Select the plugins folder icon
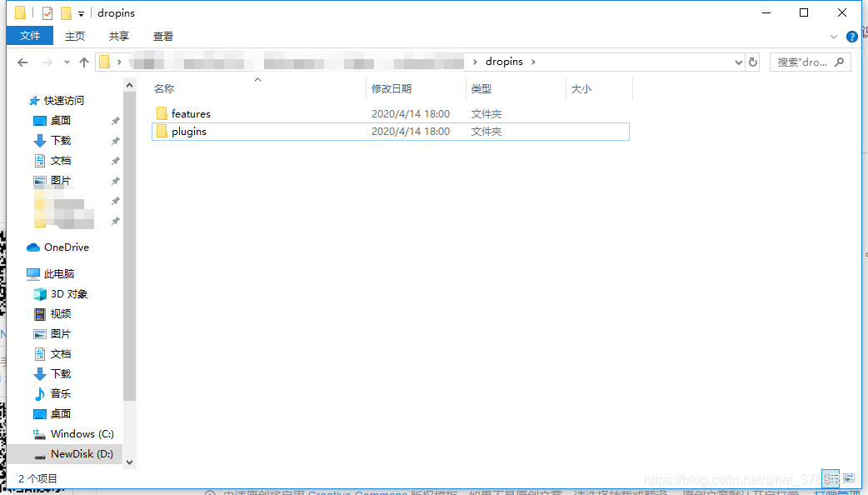 (x=162, y=131)
